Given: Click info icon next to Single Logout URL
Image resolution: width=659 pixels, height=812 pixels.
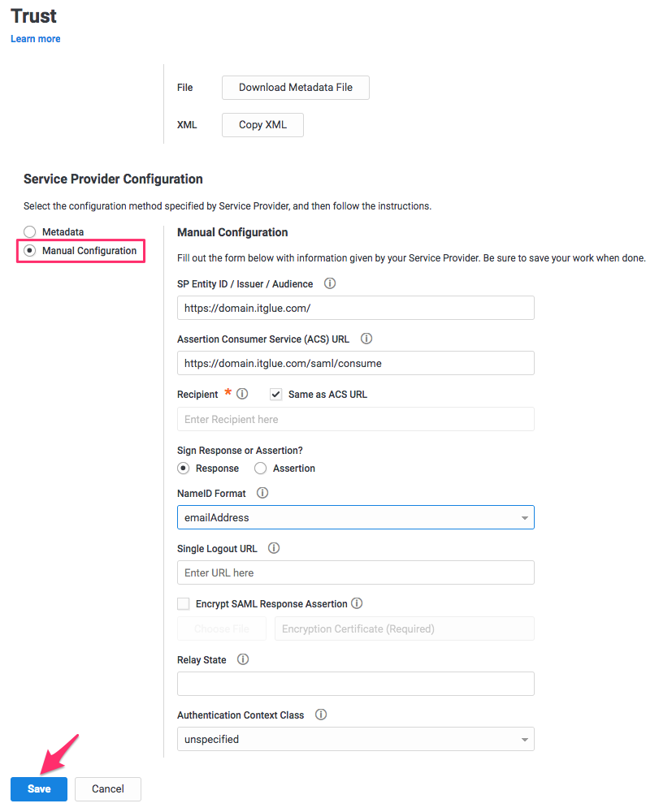Looking at the screenshot, I should point(274,548).
